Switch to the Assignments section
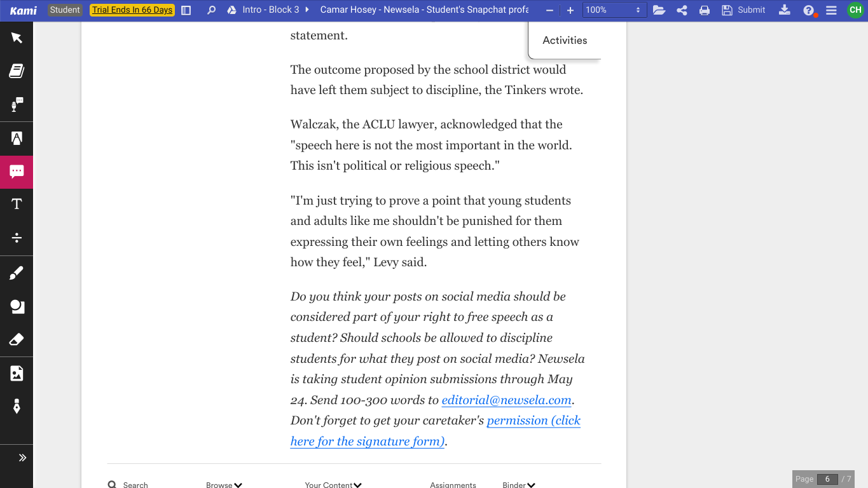The height and width of the screenshot is (488, 868). tap(452, 484)
